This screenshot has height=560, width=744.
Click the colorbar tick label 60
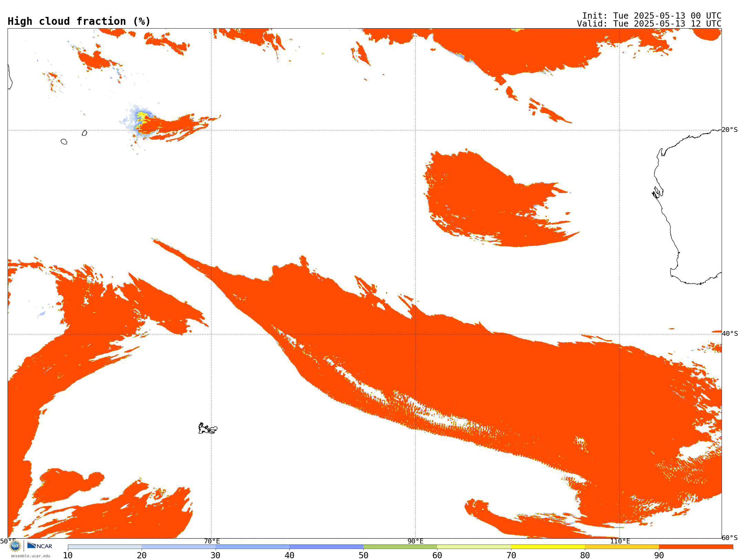click(x=437, y=555)
